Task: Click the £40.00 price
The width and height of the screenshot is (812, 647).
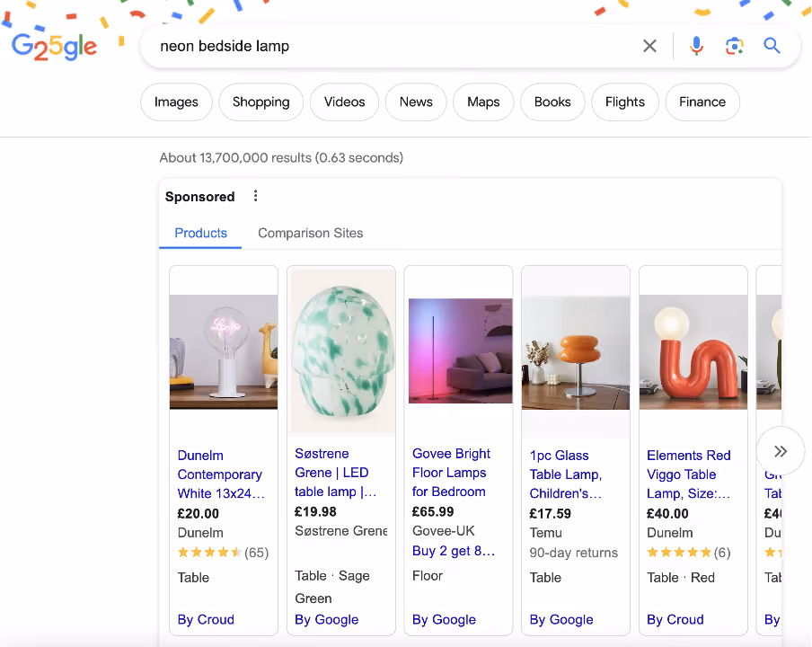Action: [x=667, y=513]
